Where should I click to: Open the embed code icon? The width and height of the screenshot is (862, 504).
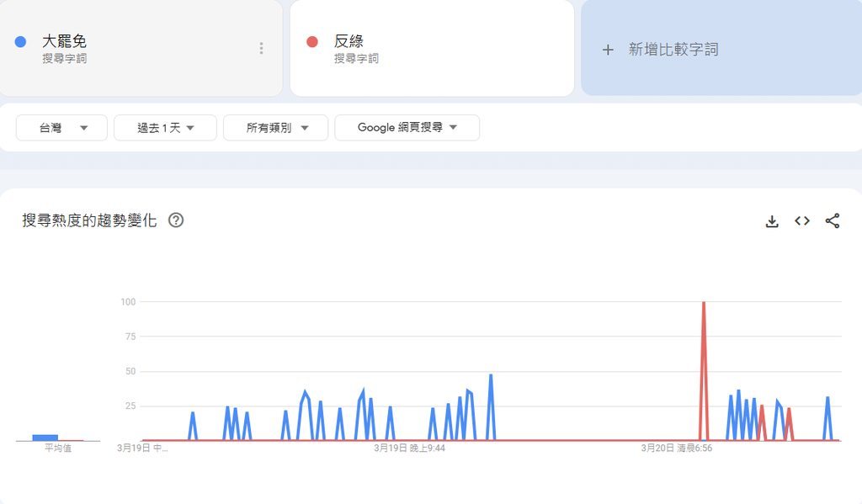[x=802, y=221]
